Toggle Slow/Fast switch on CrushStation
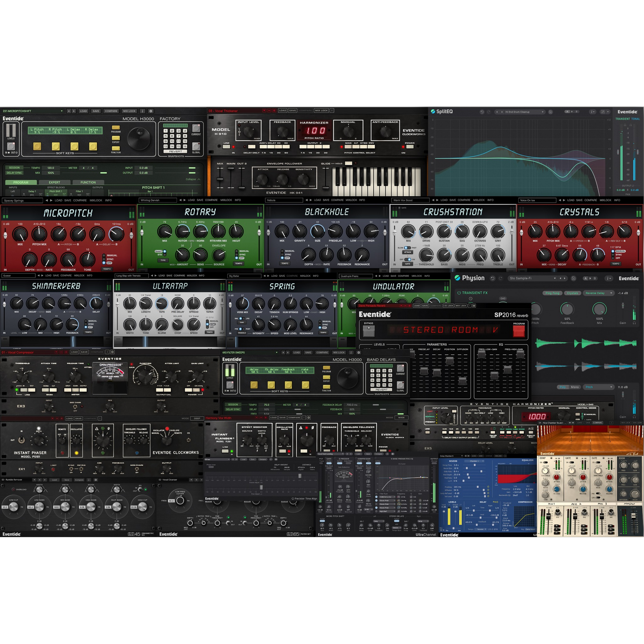Image resolution: width=644 pixels, height=644 pixels. [407, 248]
